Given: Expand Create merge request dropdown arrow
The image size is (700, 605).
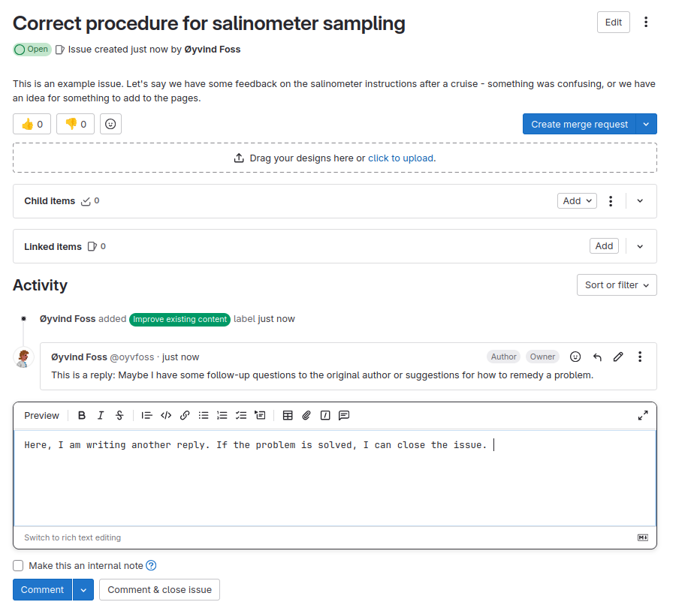Looking at the screenshot, I should pyautogui.click(x=647, y=124).
